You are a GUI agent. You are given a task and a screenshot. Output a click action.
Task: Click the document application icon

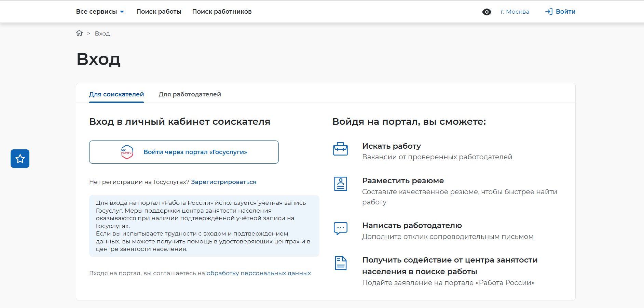(x=340, y=263)
